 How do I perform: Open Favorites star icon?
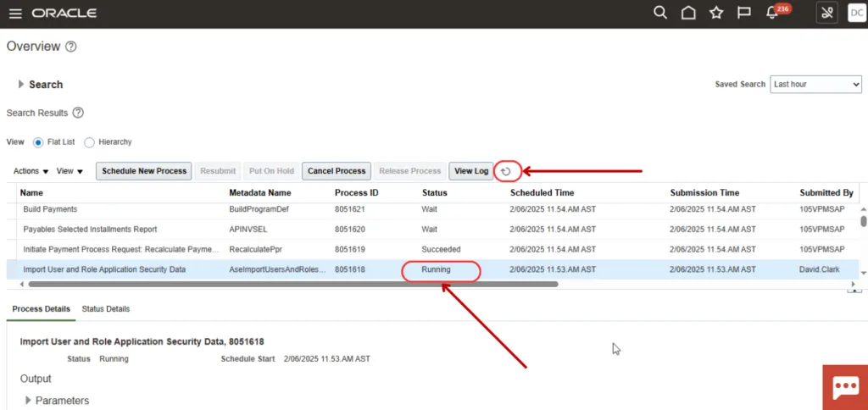(x=716, y=13)
